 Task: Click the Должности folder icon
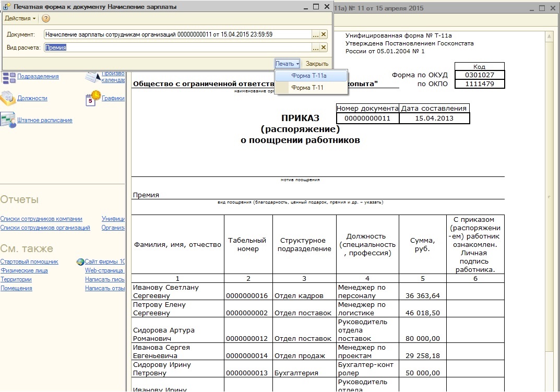tap(8, 98)
